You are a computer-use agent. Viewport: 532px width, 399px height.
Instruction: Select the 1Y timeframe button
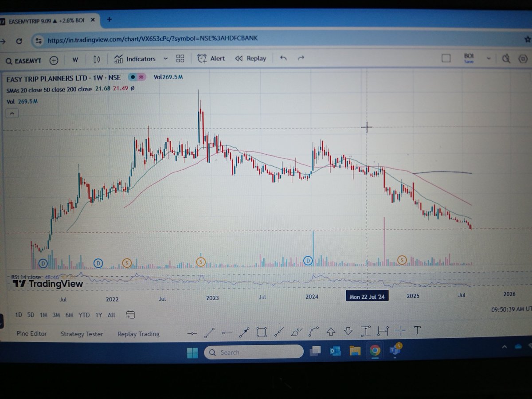click(98, 315)
